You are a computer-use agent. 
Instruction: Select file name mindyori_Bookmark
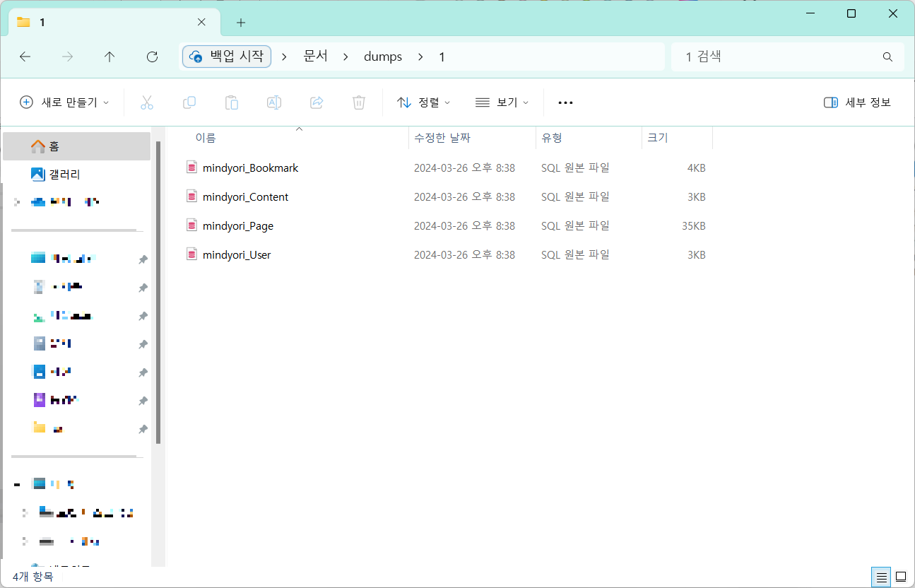coord(250,168)
